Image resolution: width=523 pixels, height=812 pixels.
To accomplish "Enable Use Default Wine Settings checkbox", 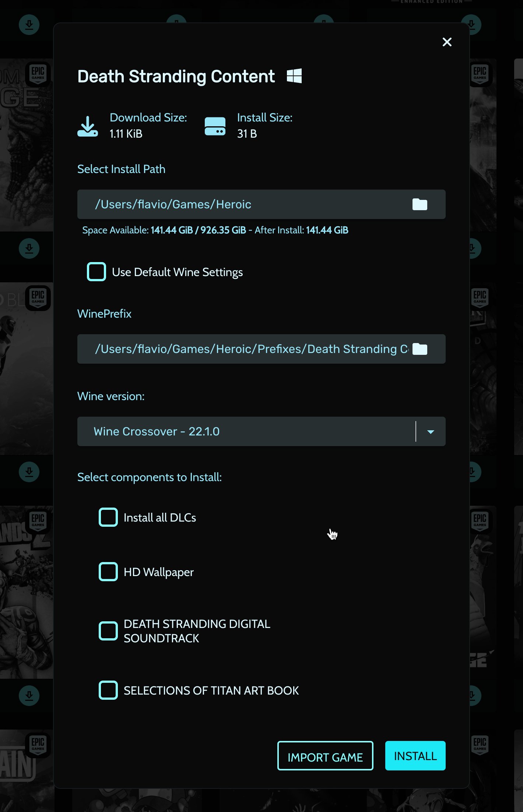I will (96, 272).
